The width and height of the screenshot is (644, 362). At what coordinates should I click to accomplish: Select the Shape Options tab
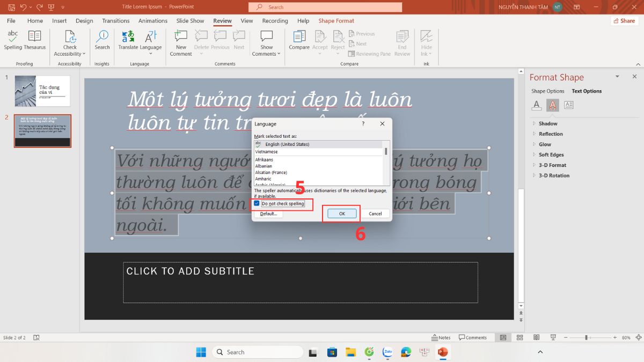(x=548, y=91)
